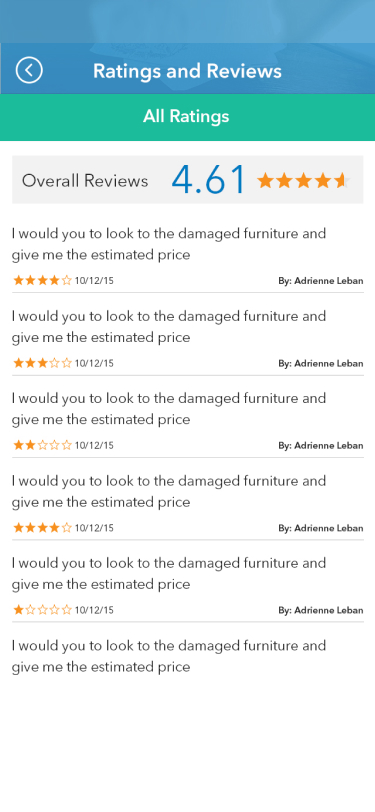Screen dimensions: 375x812
Task: Select the All Ratings tab
Action: pos(188,117)
